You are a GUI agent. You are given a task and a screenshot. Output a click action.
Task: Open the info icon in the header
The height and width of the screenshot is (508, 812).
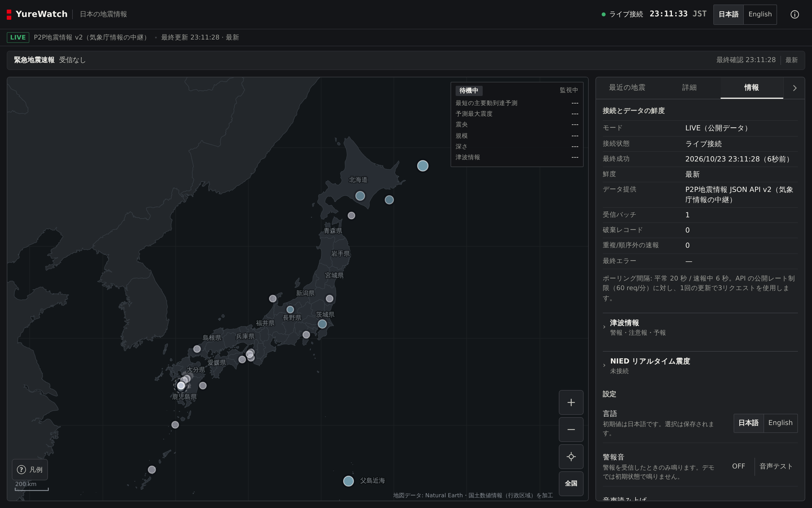coord(794,14)
